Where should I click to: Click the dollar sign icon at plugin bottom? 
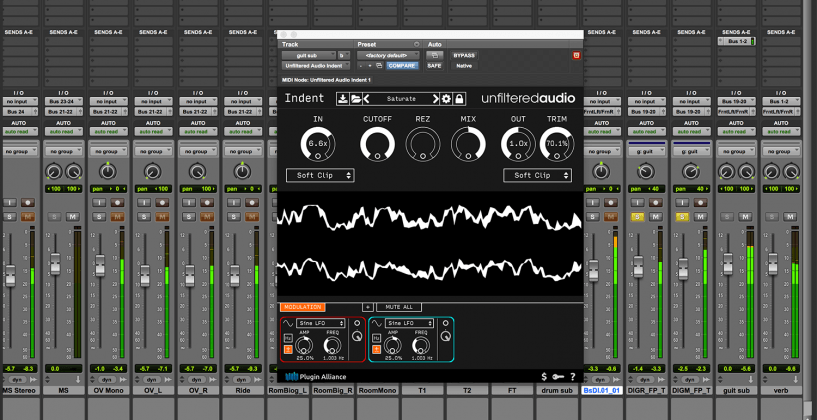click(544, 376)
